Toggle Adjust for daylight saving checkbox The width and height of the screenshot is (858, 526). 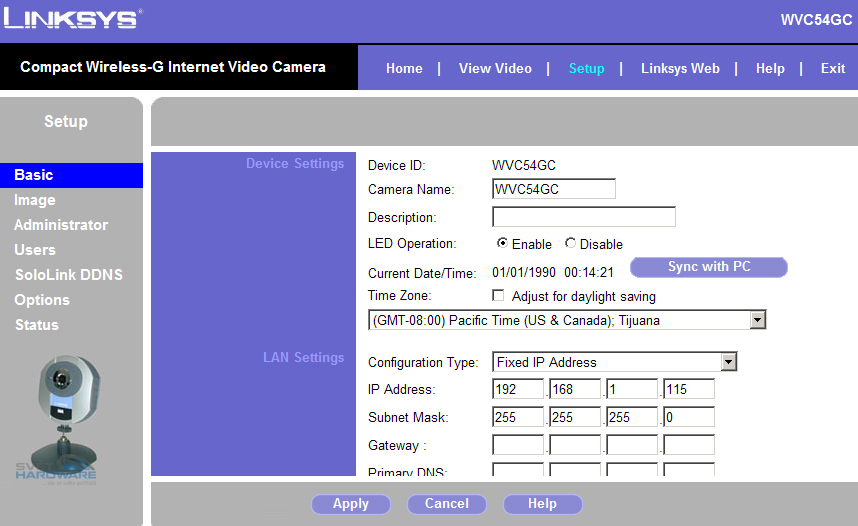pos(498,296)
